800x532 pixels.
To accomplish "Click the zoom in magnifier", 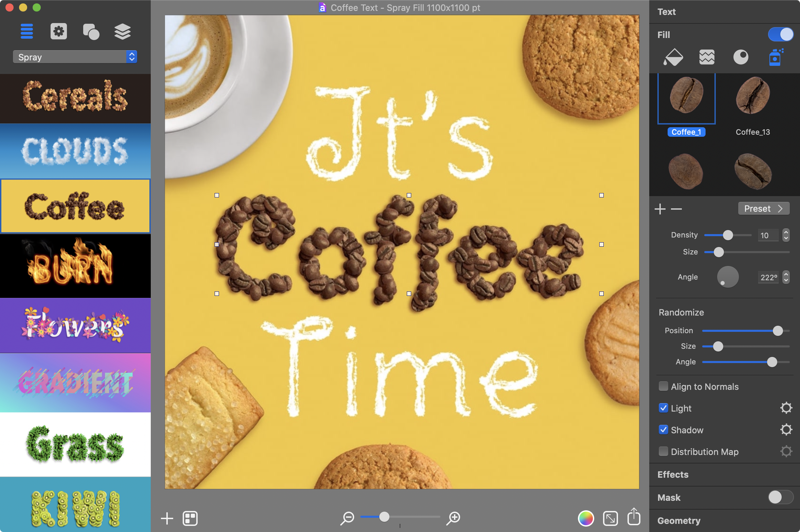I will click(453, 518).
